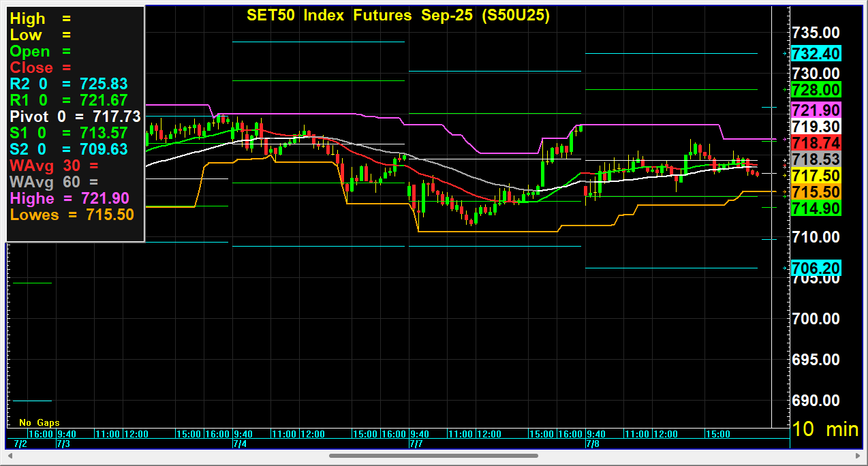The image size is (868, 466).
Task: Click the S1 0 = 713.57 legend entry
Action: 69,133
